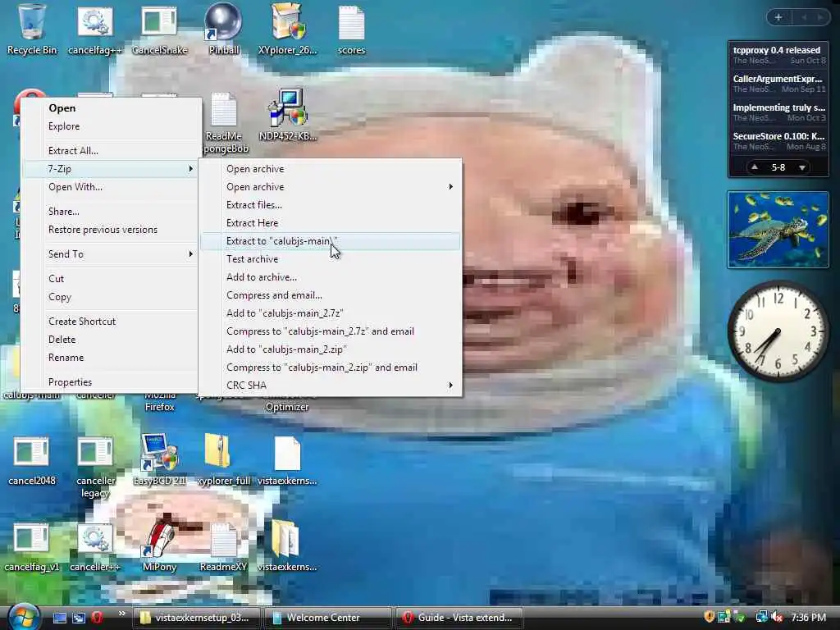
Task: Choose Rename in the context menu
Action: tap(111, 358)
